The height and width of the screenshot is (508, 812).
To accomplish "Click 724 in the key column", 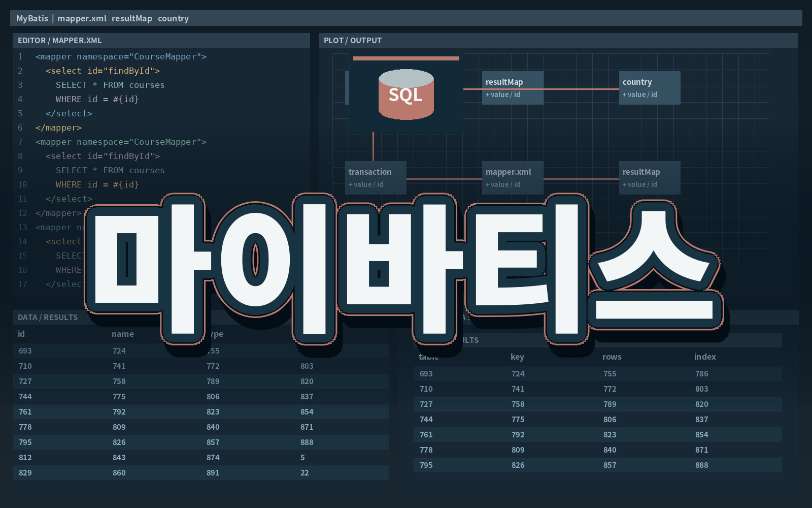I will tap(518, 373).
